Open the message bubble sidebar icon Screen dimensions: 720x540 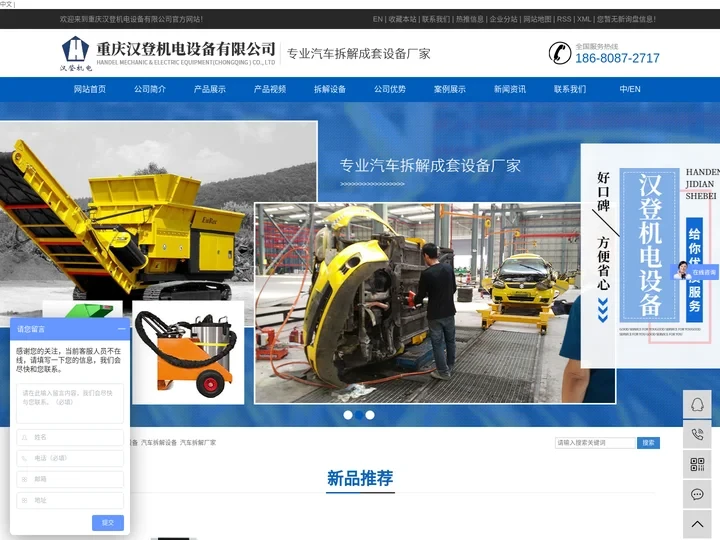[697, 494]
